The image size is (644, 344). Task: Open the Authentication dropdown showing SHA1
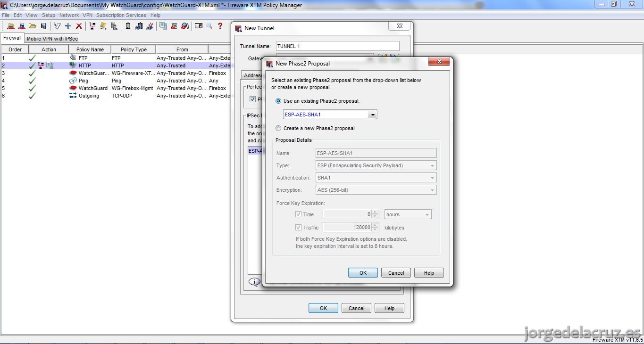(376, 178)
